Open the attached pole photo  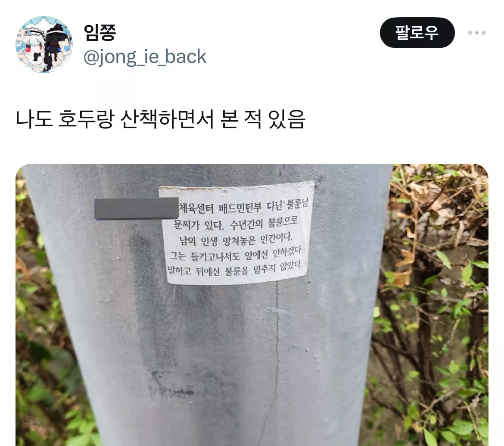pyautogui.click(x=252, y=305)
